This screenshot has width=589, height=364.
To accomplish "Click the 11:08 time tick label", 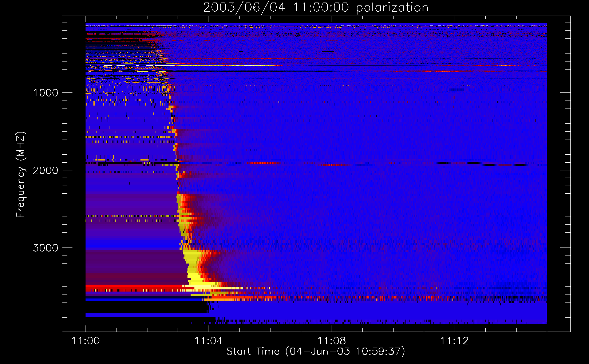I will click(332, 341).
